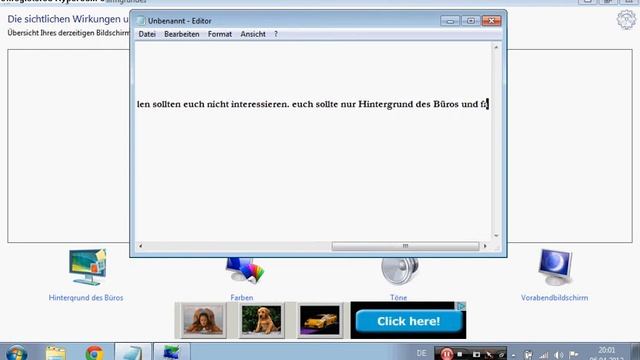Click the DE language indicator
The width and height of the screenshot is (640, 360).
422,353
